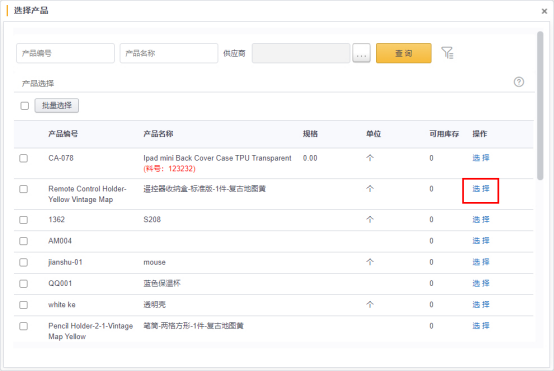
Task: Click 选择 link for CA-078
Action: point(481,158)
